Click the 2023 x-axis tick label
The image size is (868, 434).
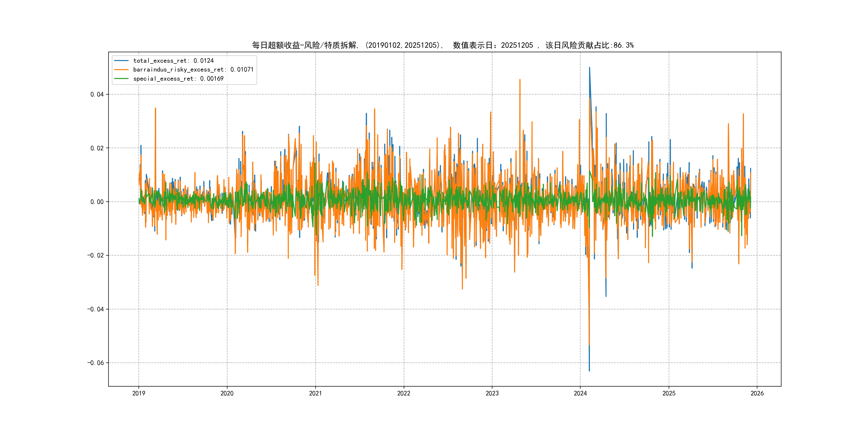[x=492, y=393]
